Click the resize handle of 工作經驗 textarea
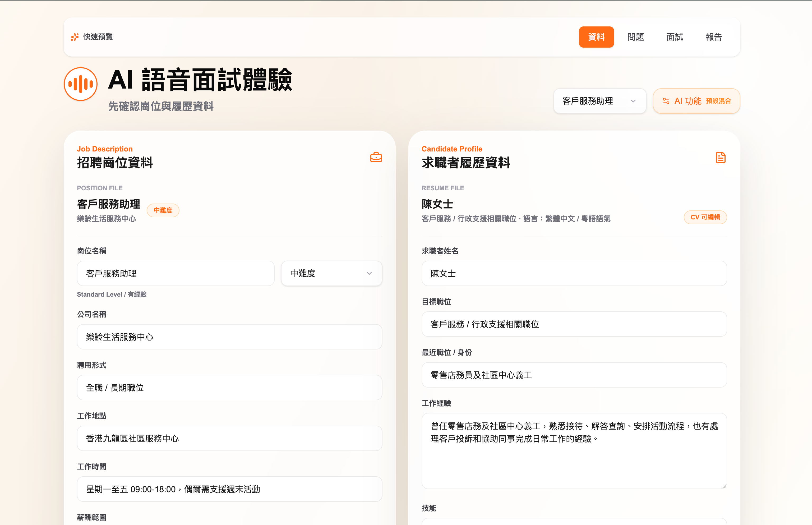Viewport: 812px width, 525px height. 724,486
